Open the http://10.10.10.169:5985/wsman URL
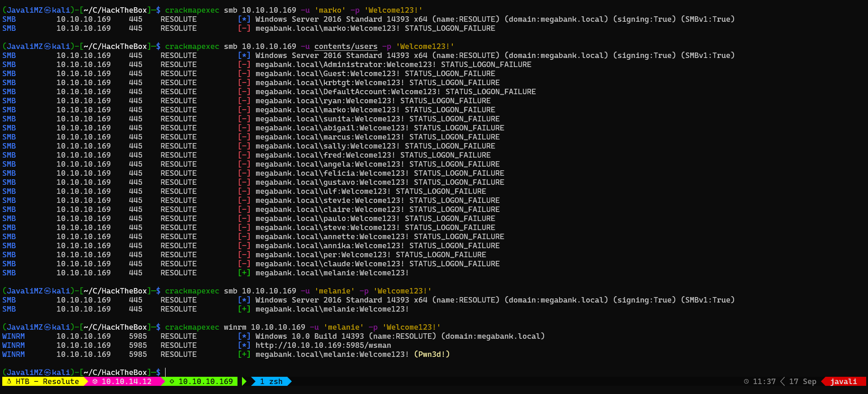Image resolution: width=868 pixels, height=394 pixels. coord(323,345)
